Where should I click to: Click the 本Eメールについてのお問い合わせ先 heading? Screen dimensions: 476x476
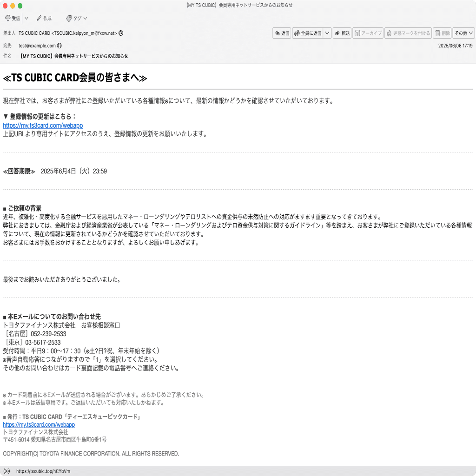click(x=52, y=317)
